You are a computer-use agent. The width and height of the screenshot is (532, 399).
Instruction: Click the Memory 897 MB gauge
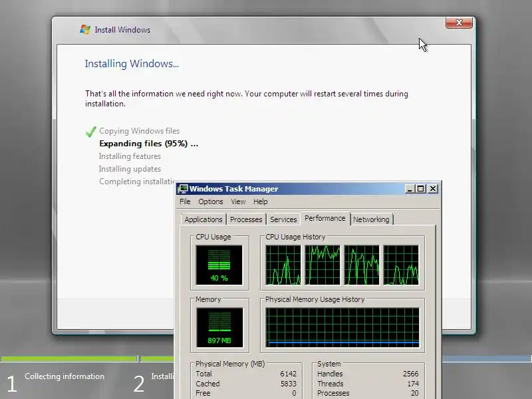pos(219,328)
